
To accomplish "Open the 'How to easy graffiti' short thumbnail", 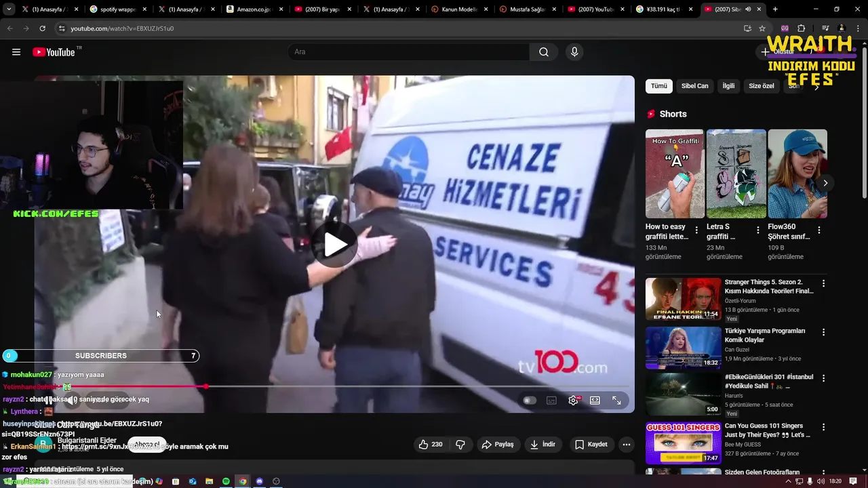I will [675, 174].
